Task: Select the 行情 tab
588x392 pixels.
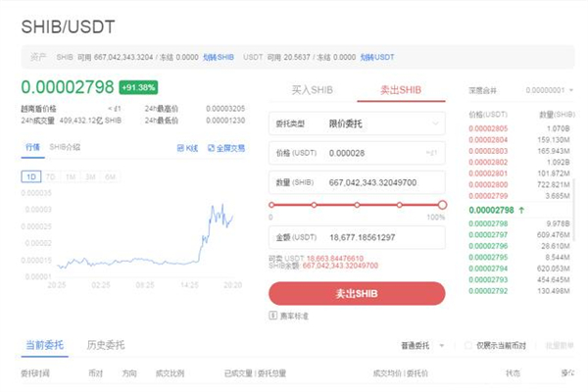Action: [x=32, y=147]
